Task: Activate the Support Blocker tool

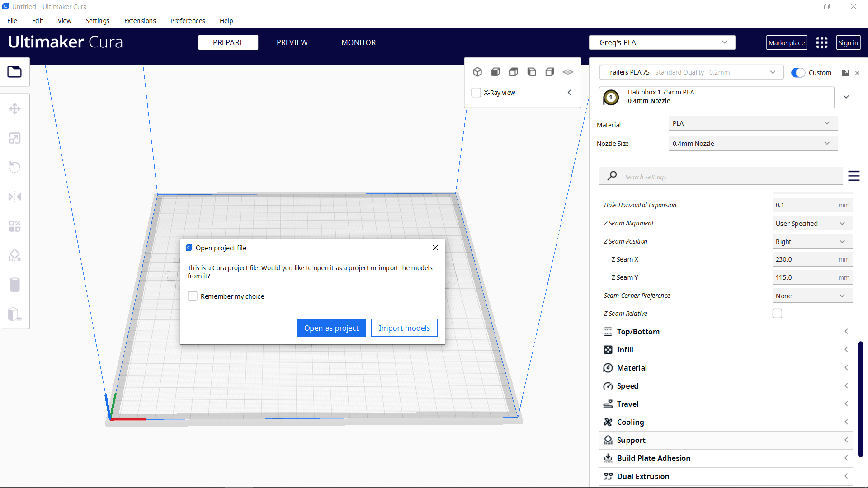Action: coord(15,255)
